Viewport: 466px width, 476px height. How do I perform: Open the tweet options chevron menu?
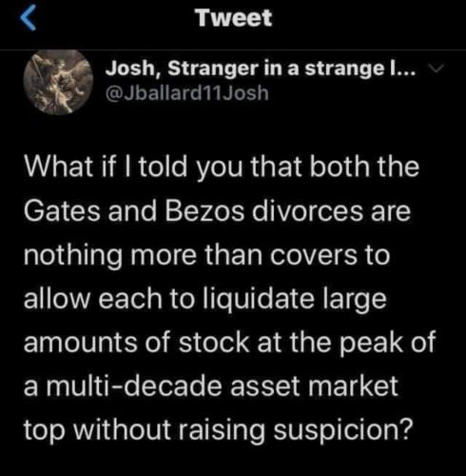(437, 68)
